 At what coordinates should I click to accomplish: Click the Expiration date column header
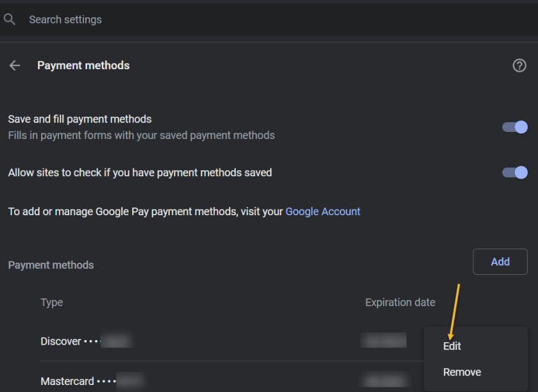pos(400,302)
